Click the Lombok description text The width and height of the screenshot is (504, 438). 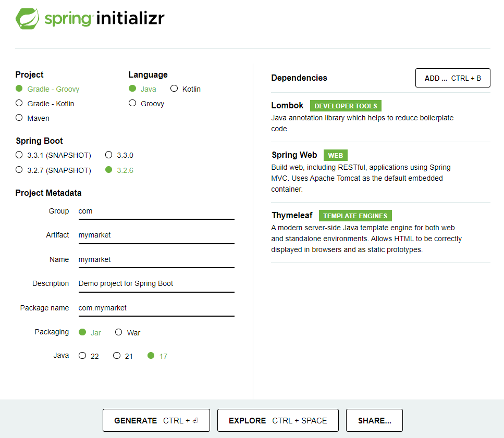[x=362, y=123]
